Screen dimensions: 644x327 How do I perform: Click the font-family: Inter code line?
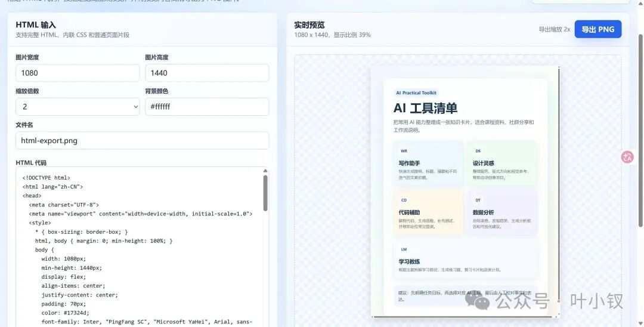click(x=147, y=322)
